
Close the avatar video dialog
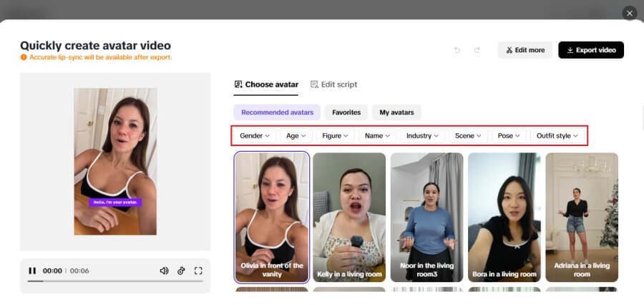(629, 13)
